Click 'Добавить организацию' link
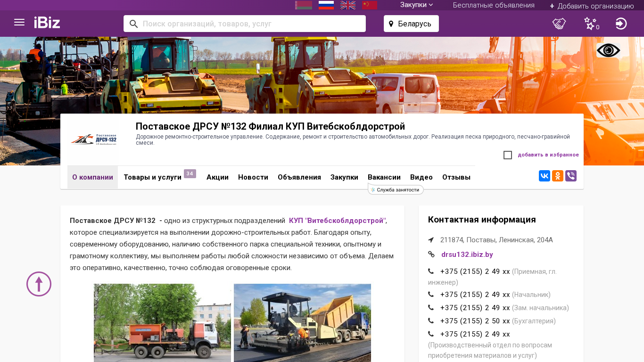 (592, 6)
